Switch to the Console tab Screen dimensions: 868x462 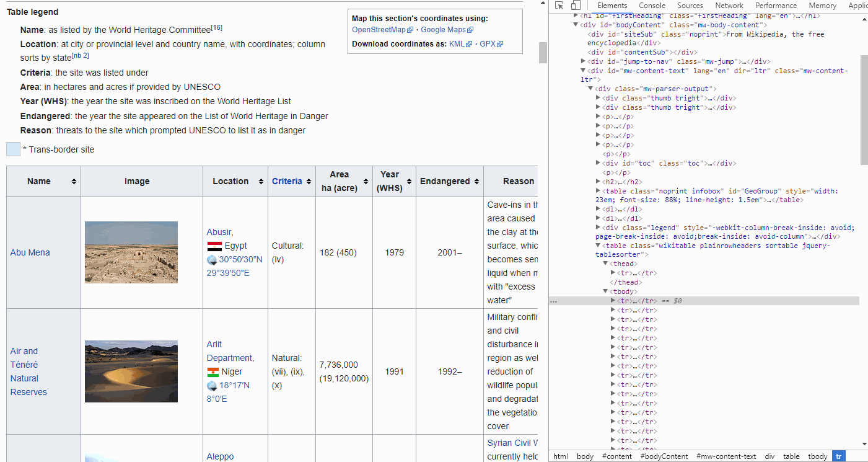point(652,6)
